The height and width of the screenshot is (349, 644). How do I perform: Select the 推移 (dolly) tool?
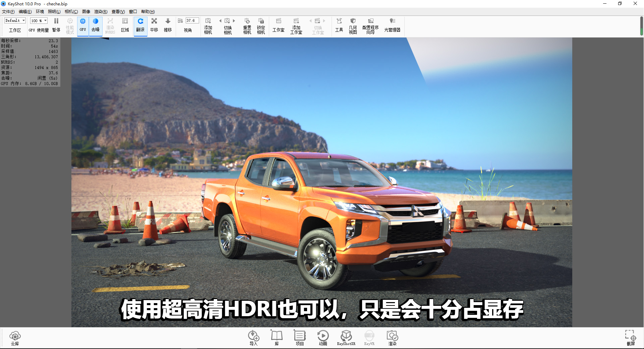168,25
